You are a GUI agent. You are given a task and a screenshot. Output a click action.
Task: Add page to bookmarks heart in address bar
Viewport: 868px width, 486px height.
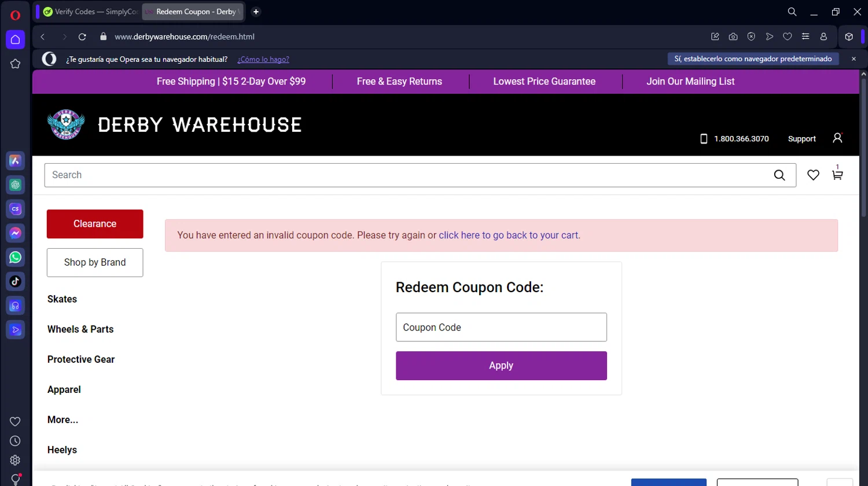coord(788,36)
